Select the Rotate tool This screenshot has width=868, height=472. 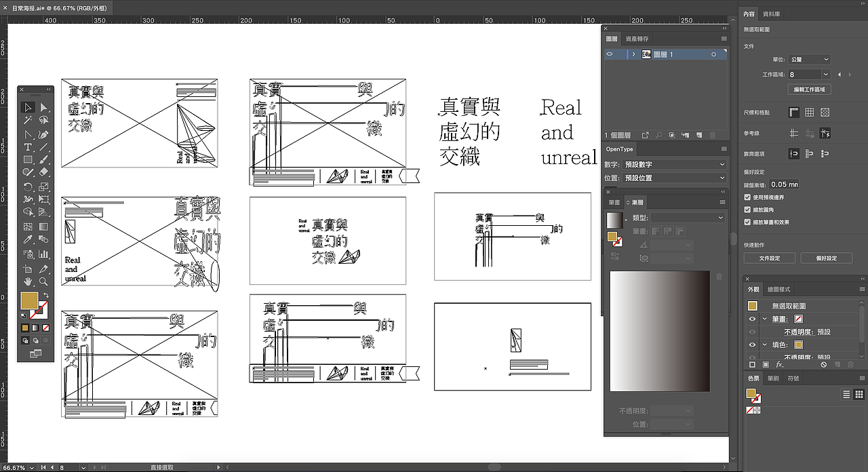tap(28, 186)
